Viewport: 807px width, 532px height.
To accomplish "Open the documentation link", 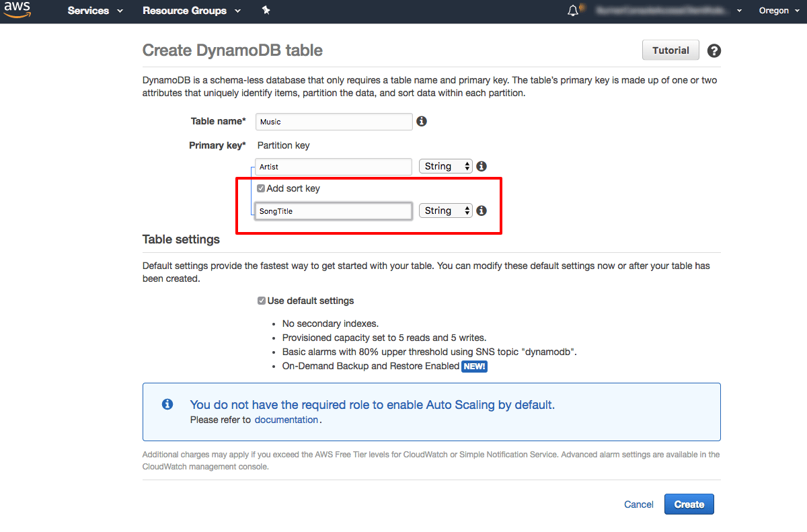I will click(x=286, y=420).
